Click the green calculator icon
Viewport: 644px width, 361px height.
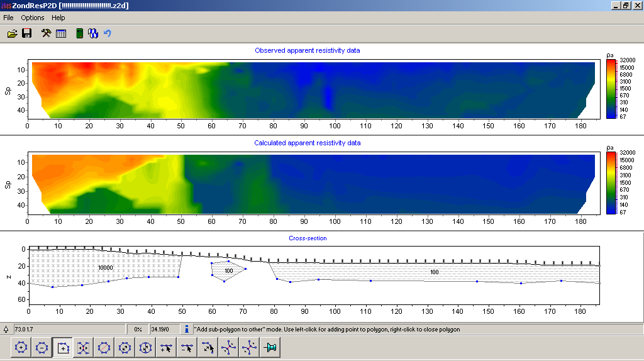79,33
